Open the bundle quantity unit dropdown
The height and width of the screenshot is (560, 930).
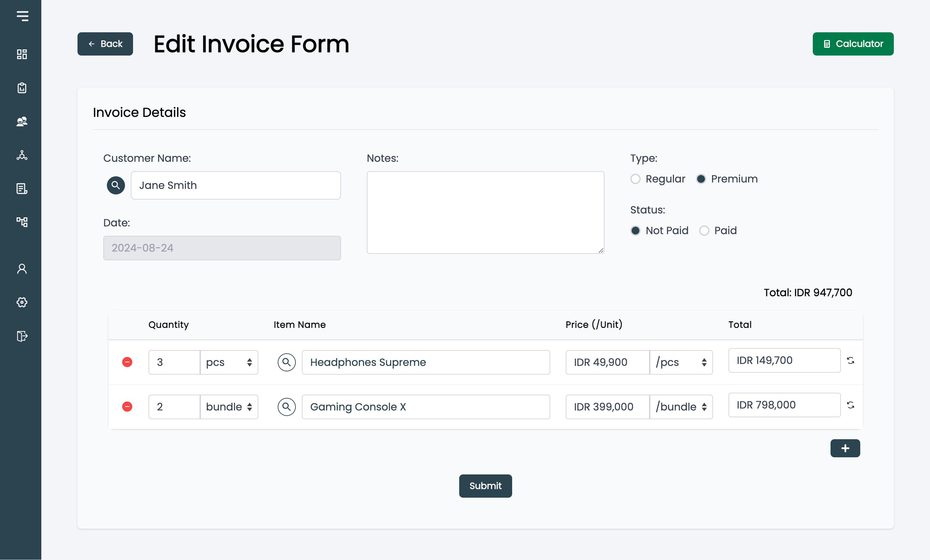[x=229, y=407]
